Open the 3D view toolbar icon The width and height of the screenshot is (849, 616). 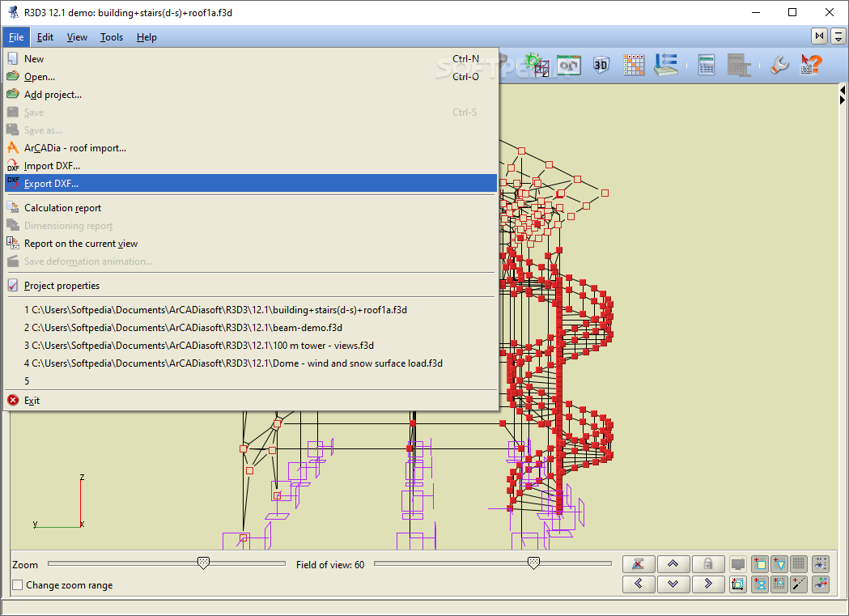click(x=601, y=66)
